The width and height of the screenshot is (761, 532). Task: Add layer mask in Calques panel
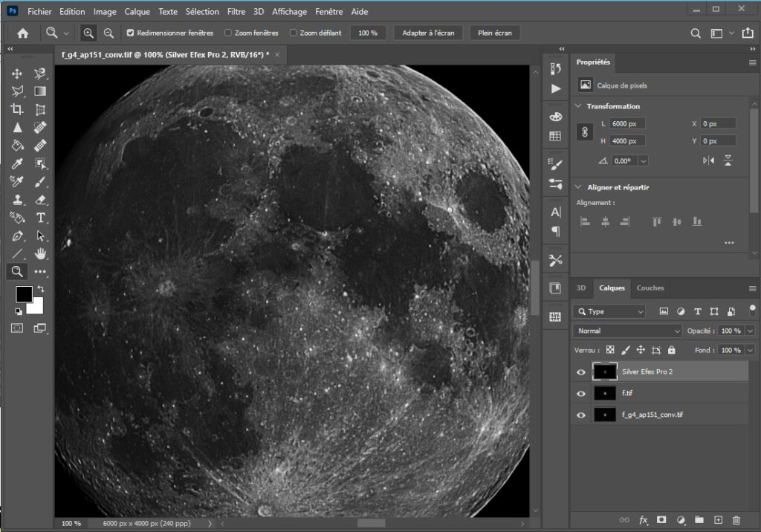(661, 520)
